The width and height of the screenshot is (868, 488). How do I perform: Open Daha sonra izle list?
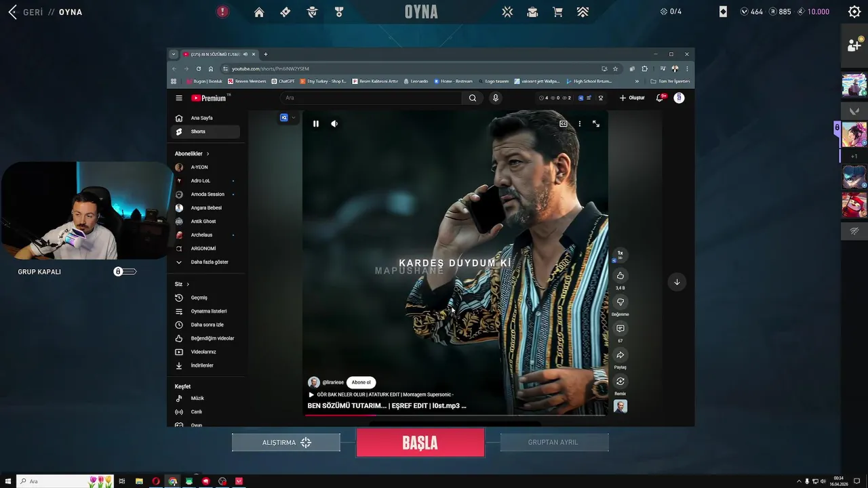(205, 325)
